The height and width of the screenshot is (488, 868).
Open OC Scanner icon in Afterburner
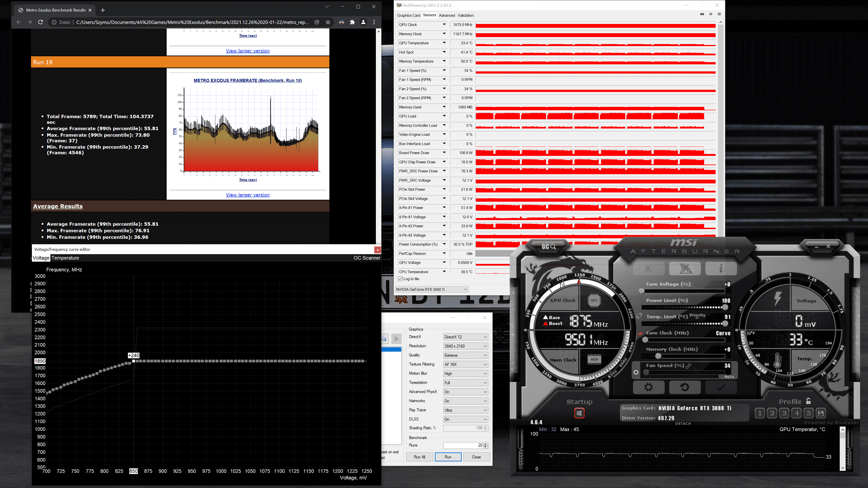point(549,247)
